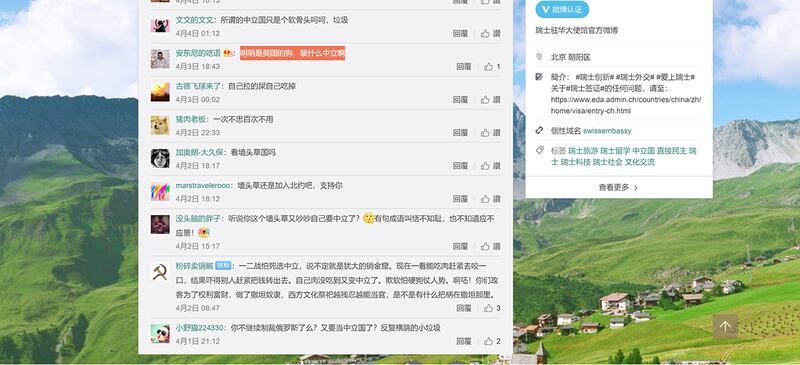Click the tag icon beside 标签
The height and width of the screenshot is (365, 800).
[x=539, y=151]
